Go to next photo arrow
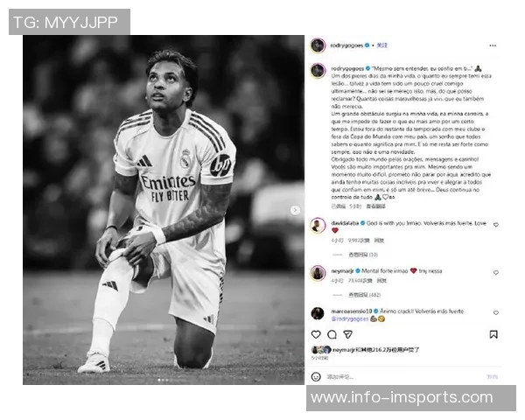Screen dimensions: 525x420 click(x=295, y=210)
